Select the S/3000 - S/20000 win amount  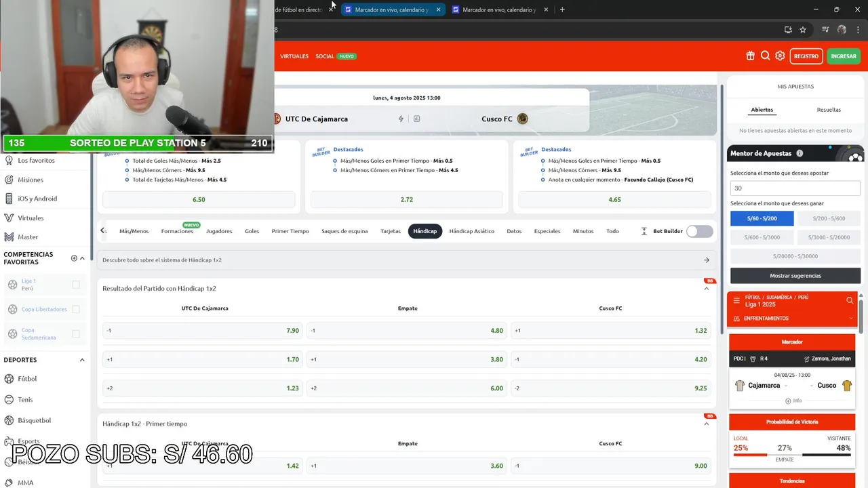click(x=829, y=237)
